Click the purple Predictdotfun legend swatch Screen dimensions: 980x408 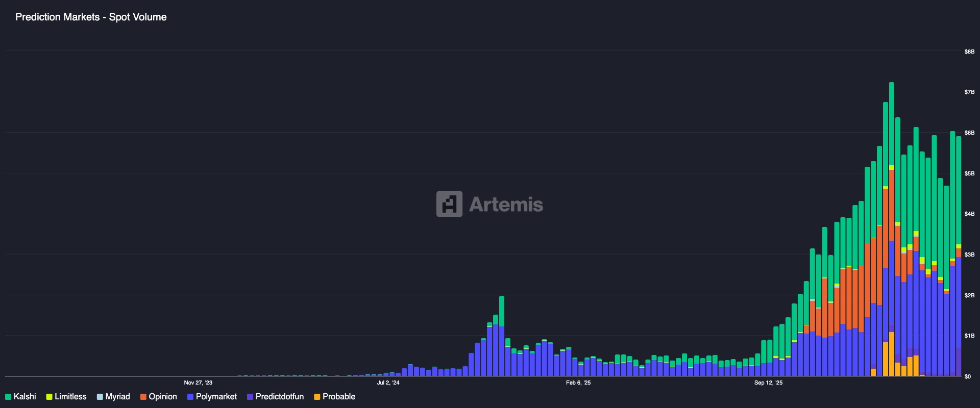pos(250,397)
